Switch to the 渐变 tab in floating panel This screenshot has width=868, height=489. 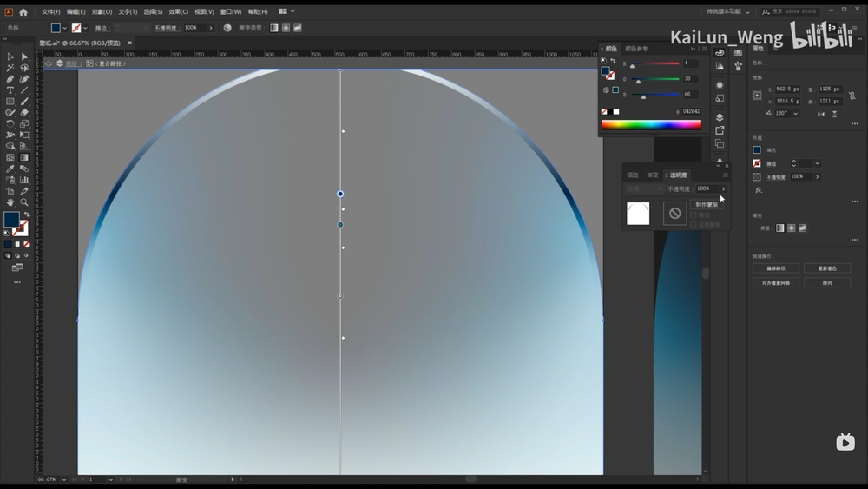(654, 175)
